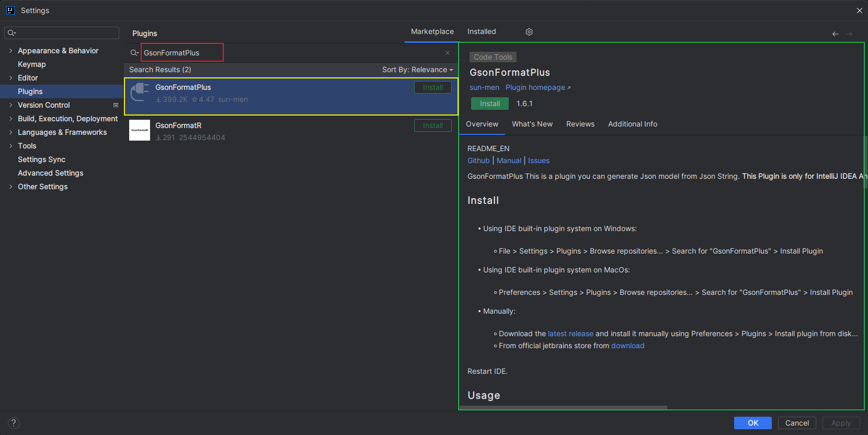
Task: Open the Reviews tab
Action: [580, 124]
